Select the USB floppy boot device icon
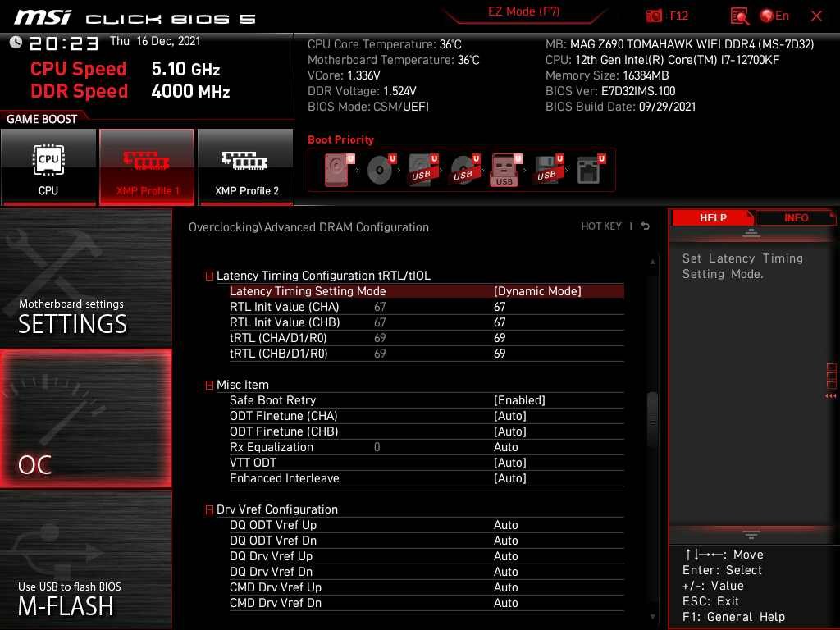The width and height of the screenshot is (840, 630). [x=549, y=170]
